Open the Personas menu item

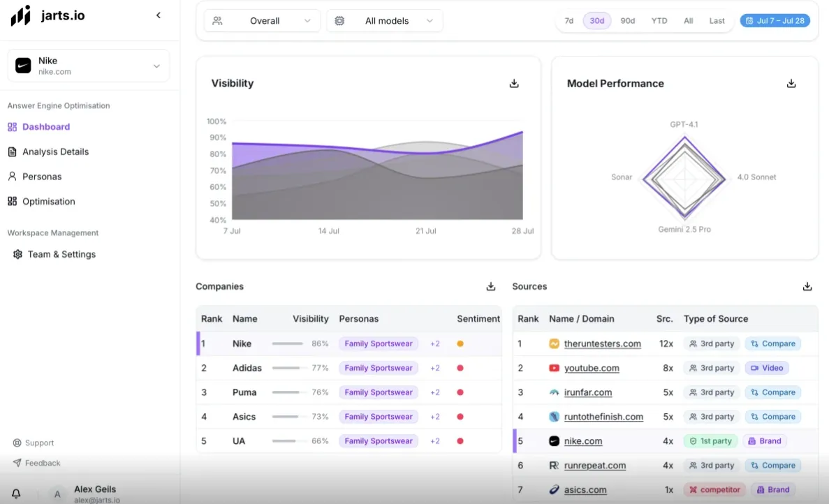pyautogui.click(x=42, y=177)
